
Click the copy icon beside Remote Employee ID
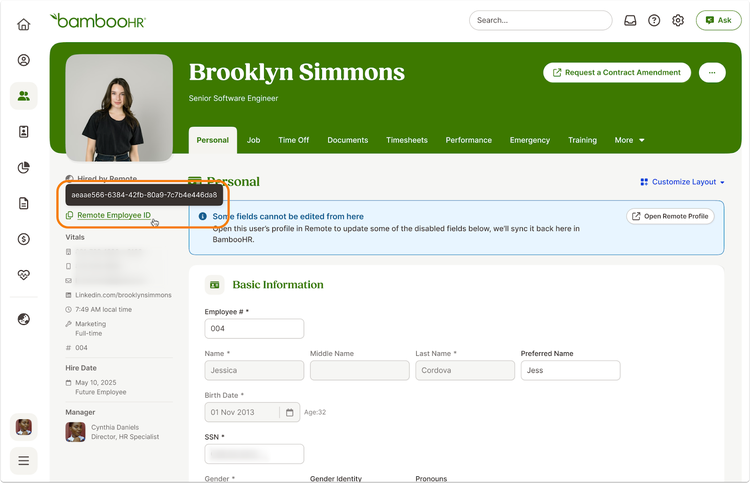[69, 215]
